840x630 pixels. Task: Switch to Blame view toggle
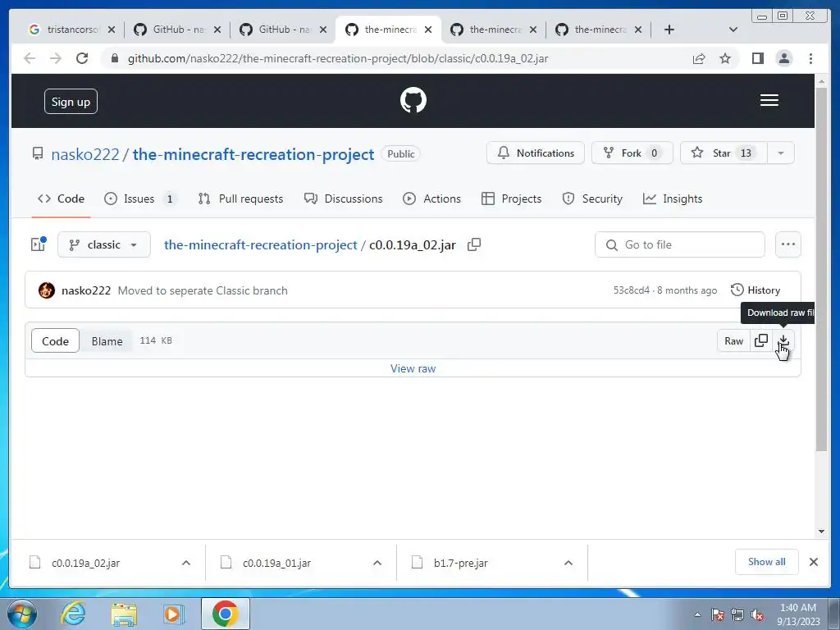pos(107,340)
